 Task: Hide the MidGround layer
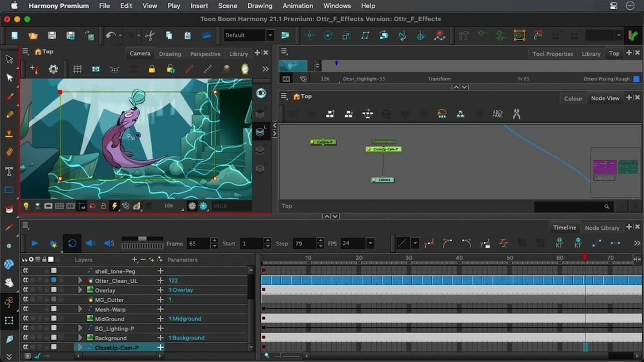[26, 318]
